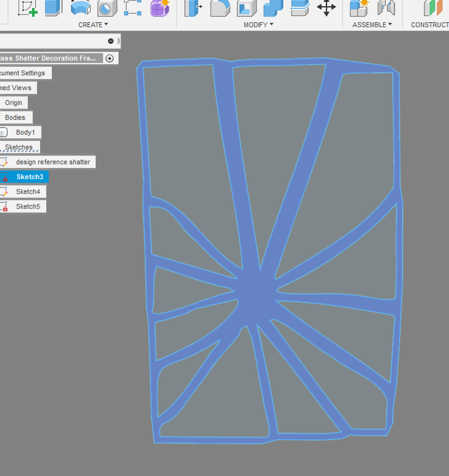Click the browser search field
The width and height of the screenshot is (449, 476).
pyautogui.click(x=52, y=40)
